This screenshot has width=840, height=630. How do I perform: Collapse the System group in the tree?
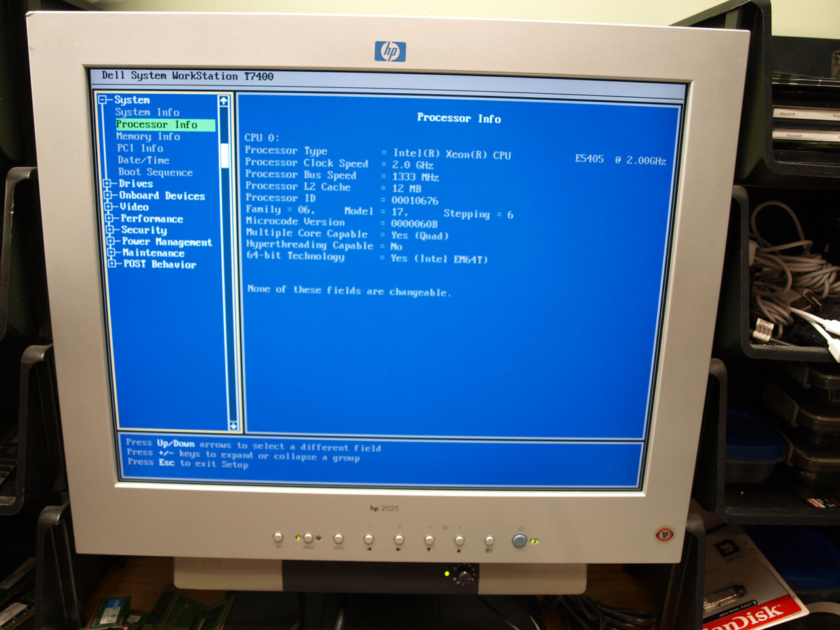coord(102,100)
